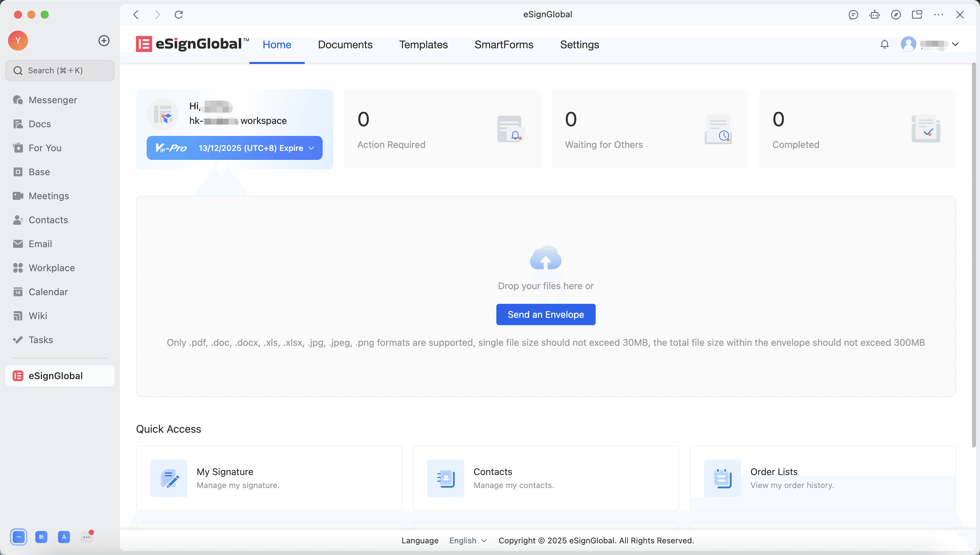
Task: Open the Contacts quick access card
Action: (x=545, y=478)
